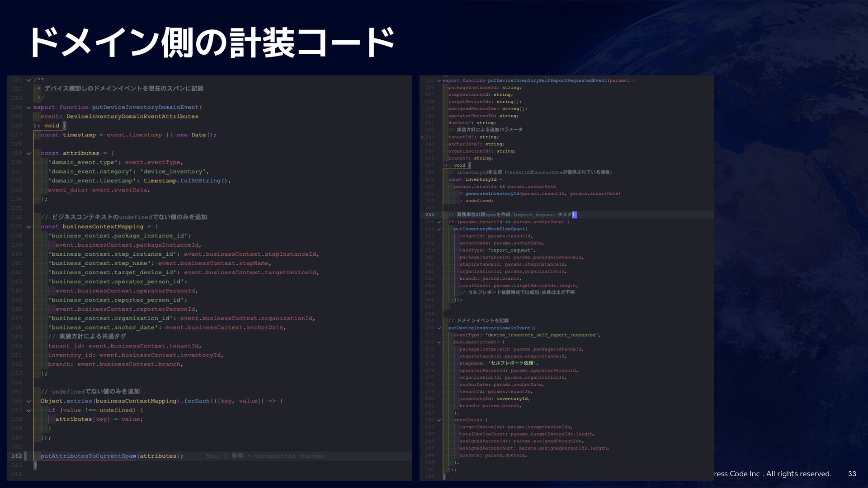The image size is (868, 488).
Task: Click the slide page number 33
Action: pyautogui.click(x=852, y=474)
